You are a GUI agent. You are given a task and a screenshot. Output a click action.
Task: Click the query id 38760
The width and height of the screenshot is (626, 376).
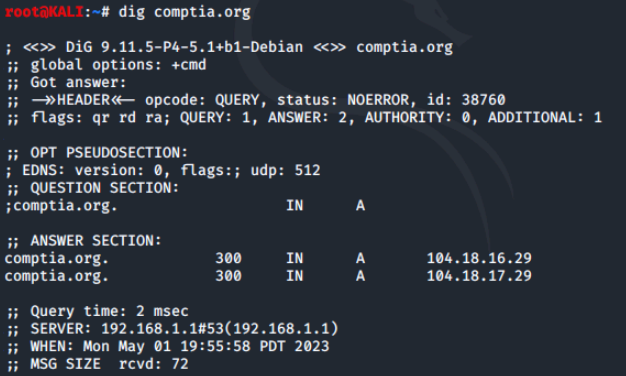(483, 100)
